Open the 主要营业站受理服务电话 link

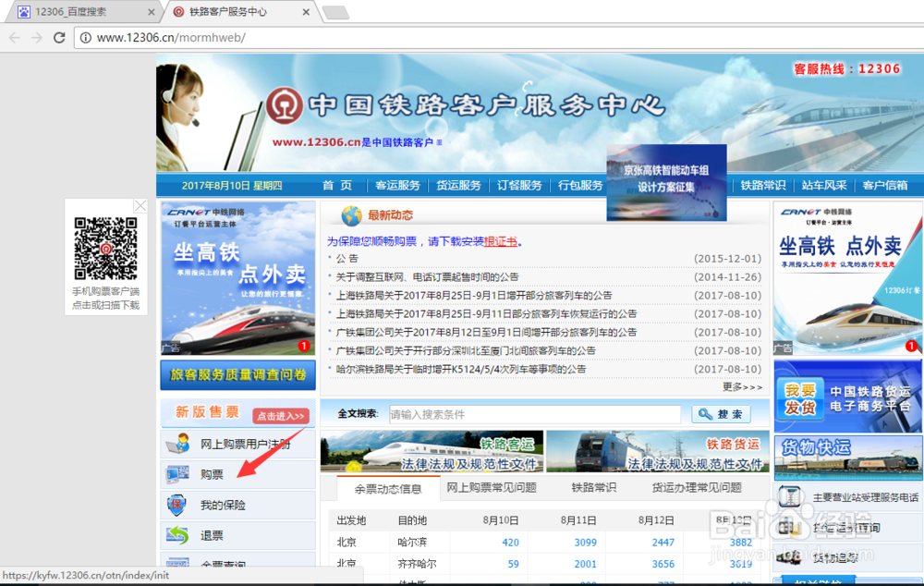tap(866, 497)
